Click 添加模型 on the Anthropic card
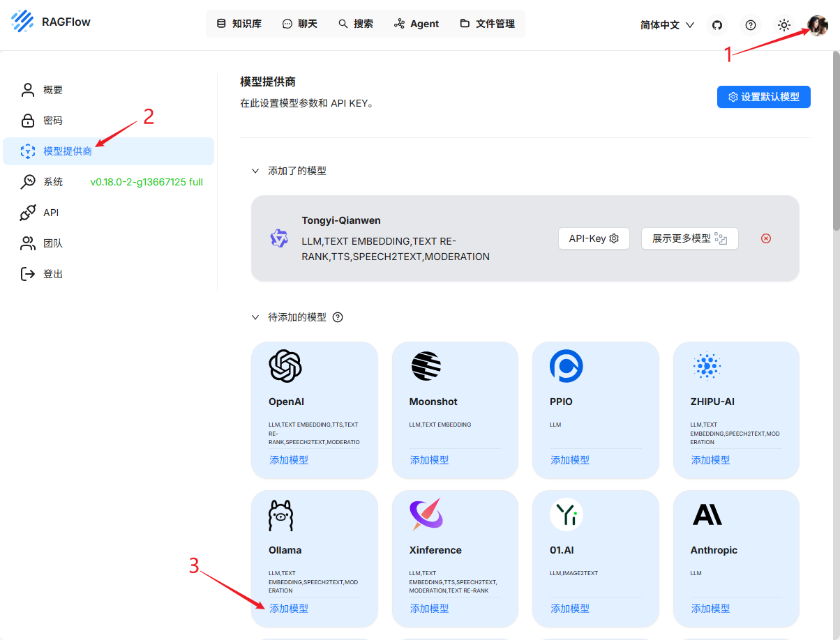Screen dimensions: 840x640 coord(711,609)
